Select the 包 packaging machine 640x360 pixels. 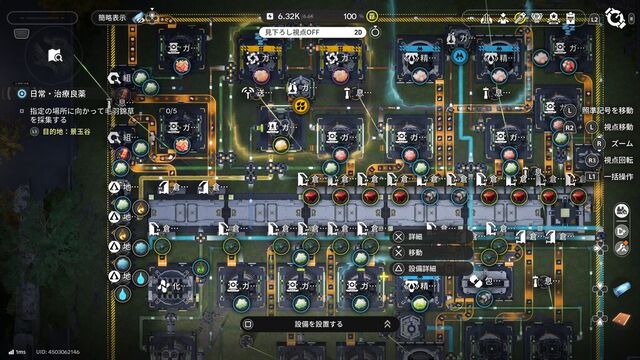pos(483,282)
